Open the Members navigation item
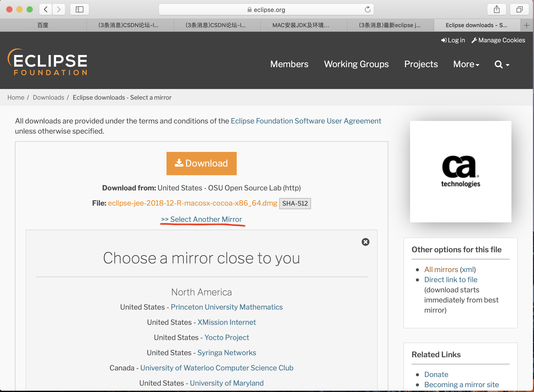The width and height of the screenshot is (534, 392). point(289,64)
